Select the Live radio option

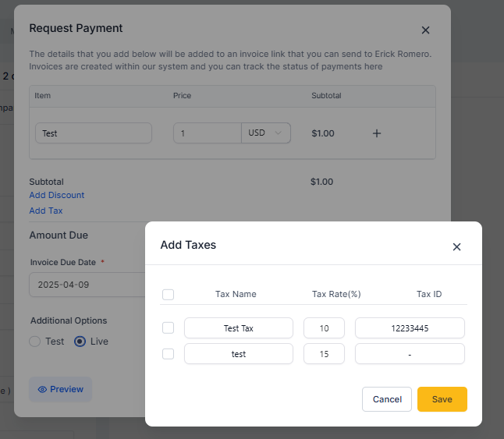pyautogui.click(x=80, y=341)
